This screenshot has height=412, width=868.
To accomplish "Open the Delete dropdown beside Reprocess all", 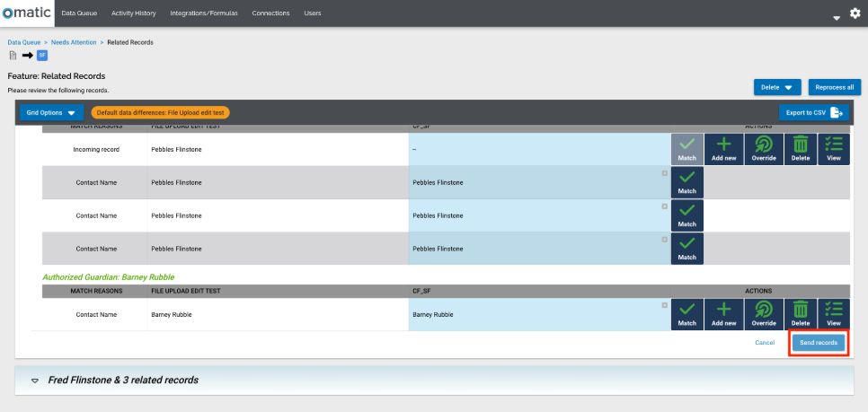I will tap(776, 87).
